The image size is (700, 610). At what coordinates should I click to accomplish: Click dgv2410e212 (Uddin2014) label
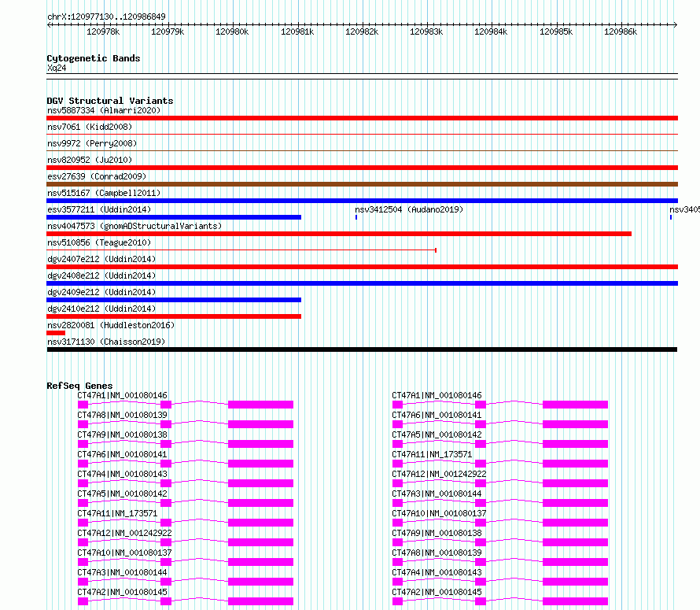pyautogui.click(x=101, y=309)
